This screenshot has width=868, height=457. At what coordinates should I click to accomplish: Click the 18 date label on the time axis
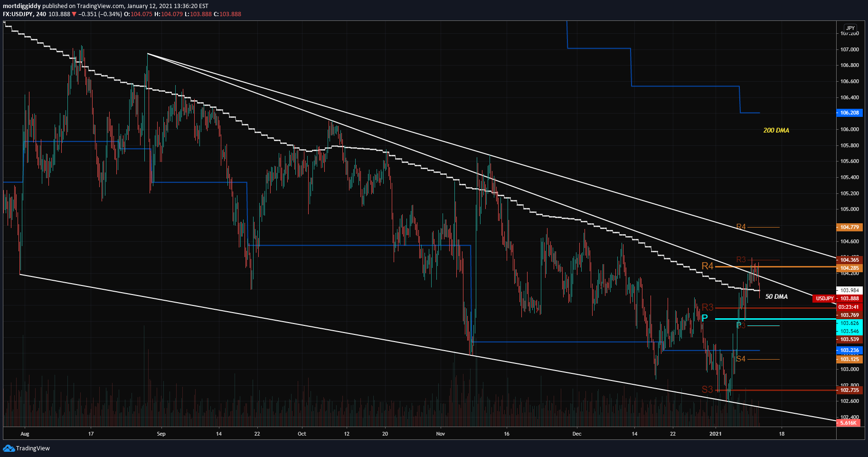pyautogui.click(x=782, y=434)
